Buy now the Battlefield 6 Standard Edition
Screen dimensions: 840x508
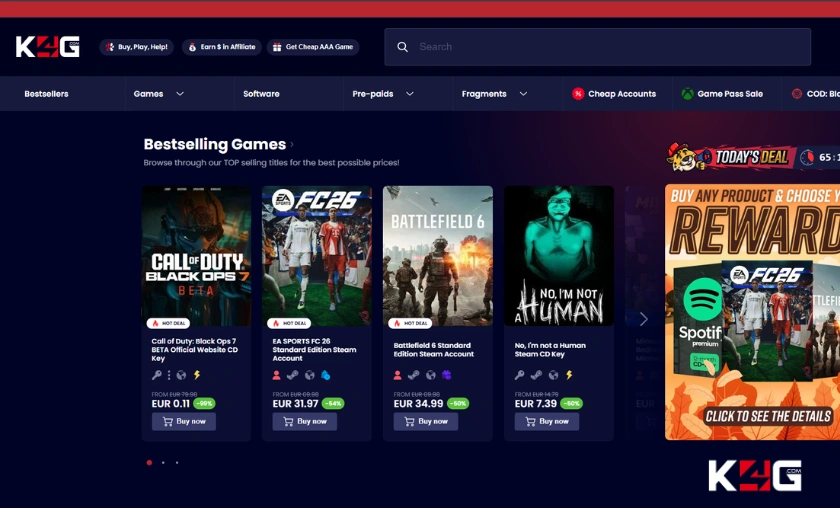pos(426,421)
